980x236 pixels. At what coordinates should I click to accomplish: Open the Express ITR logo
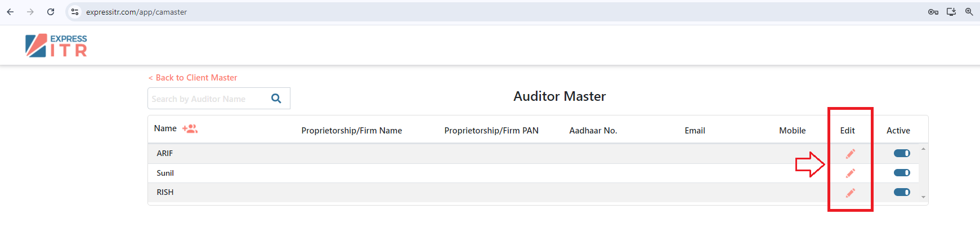tap(56, 46)
